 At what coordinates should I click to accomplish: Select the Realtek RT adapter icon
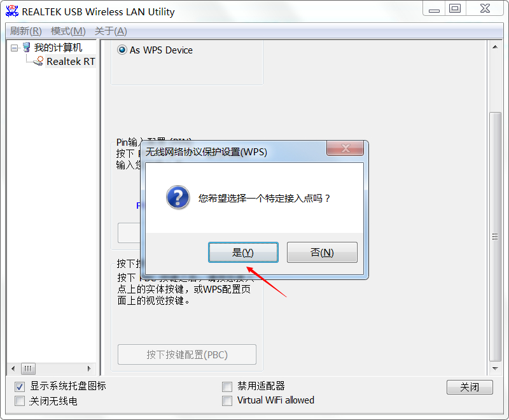pos(38,61)
